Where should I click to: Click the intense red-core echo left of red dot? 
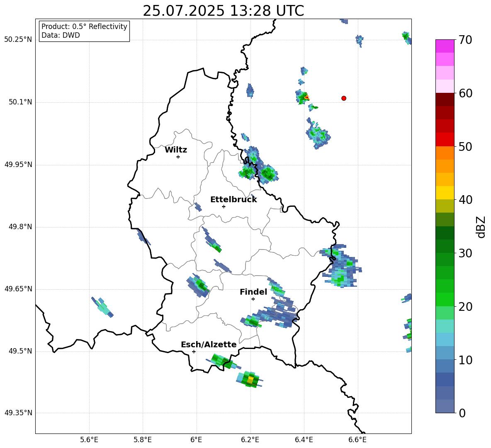(302, 97)
